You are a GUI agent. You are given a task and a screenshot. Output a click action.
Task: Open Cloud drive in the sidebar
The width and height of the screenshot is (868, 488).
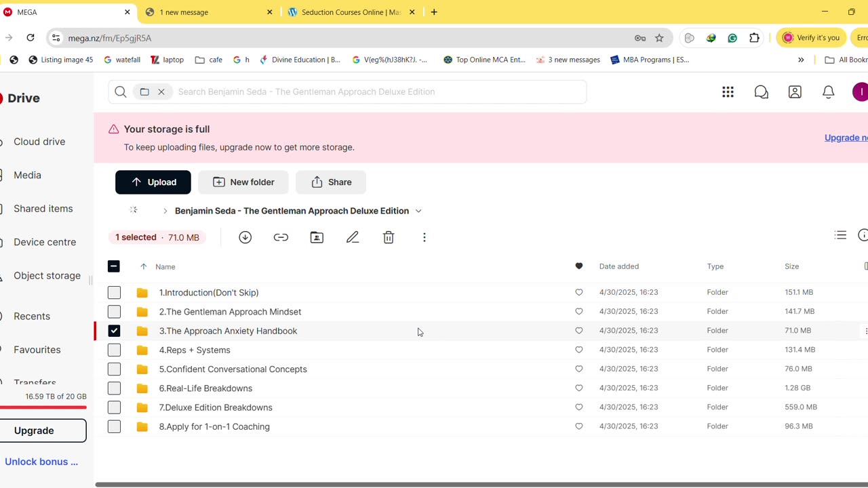click(39, 142)
